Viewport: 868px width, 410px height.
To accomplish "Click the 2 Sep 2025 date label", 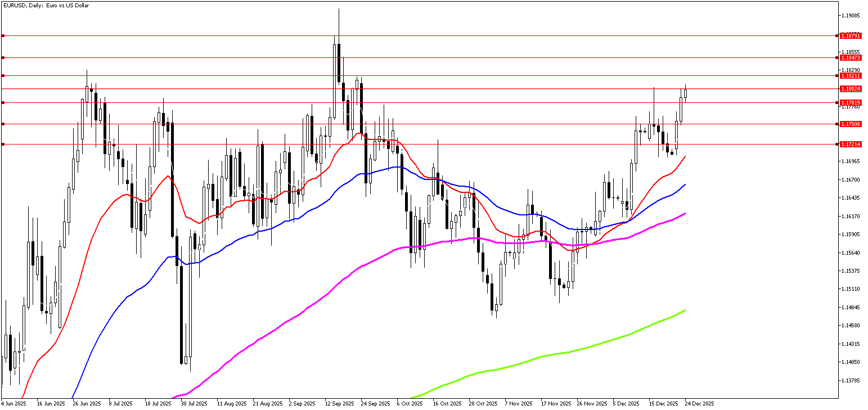I will tap(303, 404).
